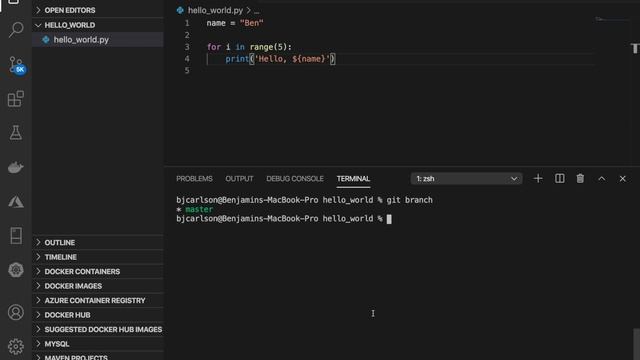Open the wheel-shaped extension icon in activity bar
640x360 pixels.
tap(16, 270)
